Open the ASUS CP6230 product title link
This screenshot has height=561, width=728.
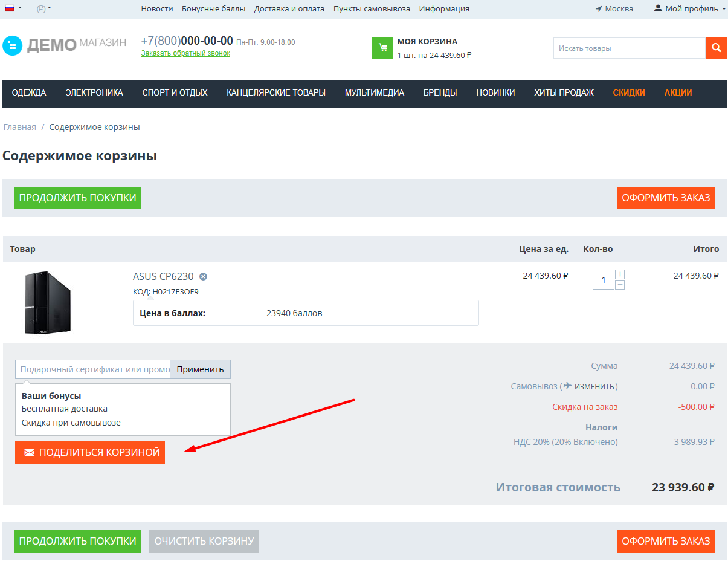(163, 276)
